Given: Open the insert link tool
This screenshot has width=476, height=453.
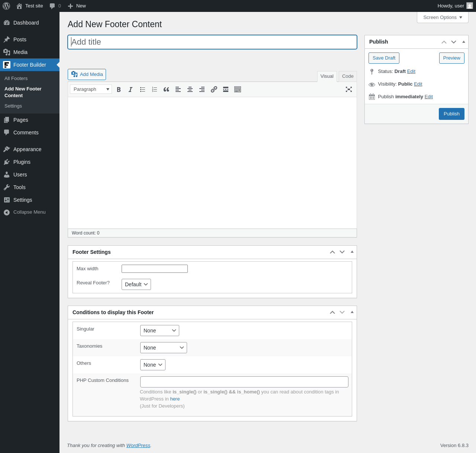Looking at the screenshot, I should click(214, 89).
